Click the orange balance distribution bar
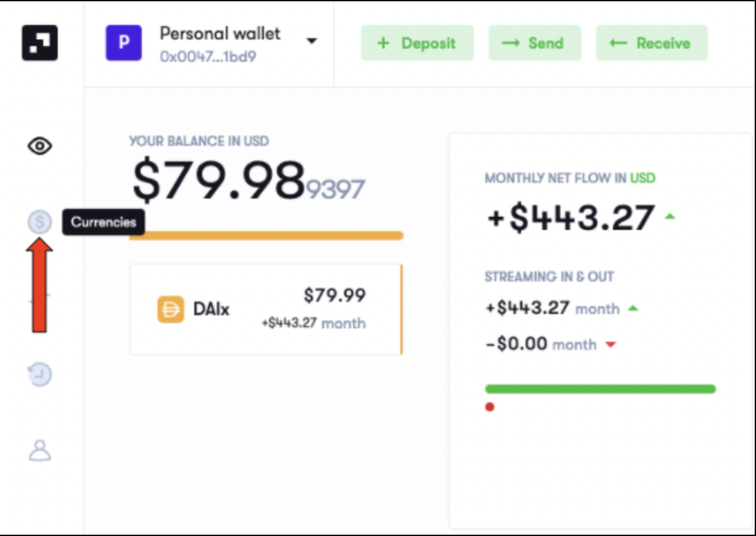Screen dimensions: 756x536 pos(266,235)
